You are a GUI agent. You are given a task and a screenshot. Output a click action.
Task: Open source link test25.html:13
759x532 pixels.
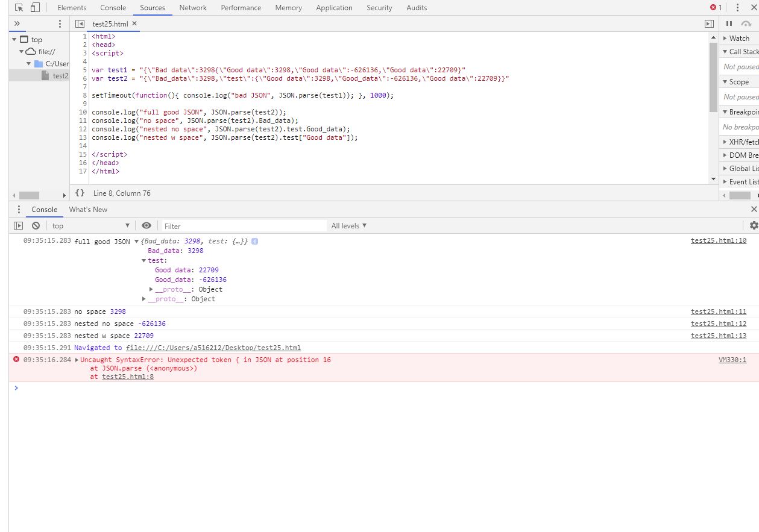[719, 336]
